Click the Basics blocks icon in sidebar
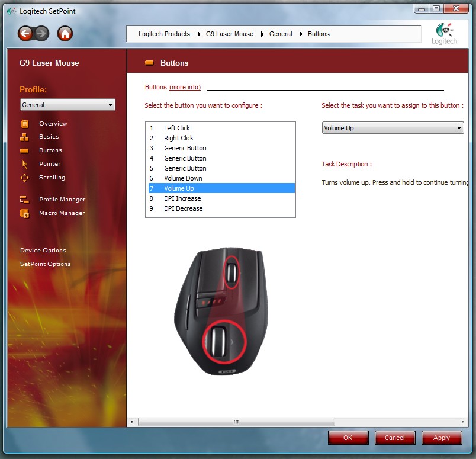The width and height of the screenshot is (476, 459). coord(24,137)
